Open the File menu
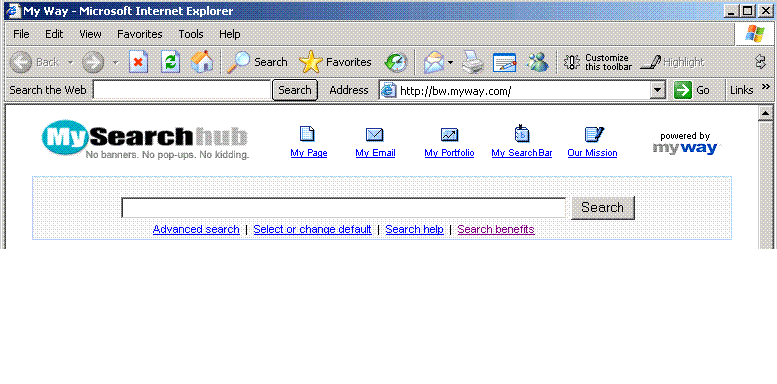This screenshot has height=384, width=777. point(21,34)
